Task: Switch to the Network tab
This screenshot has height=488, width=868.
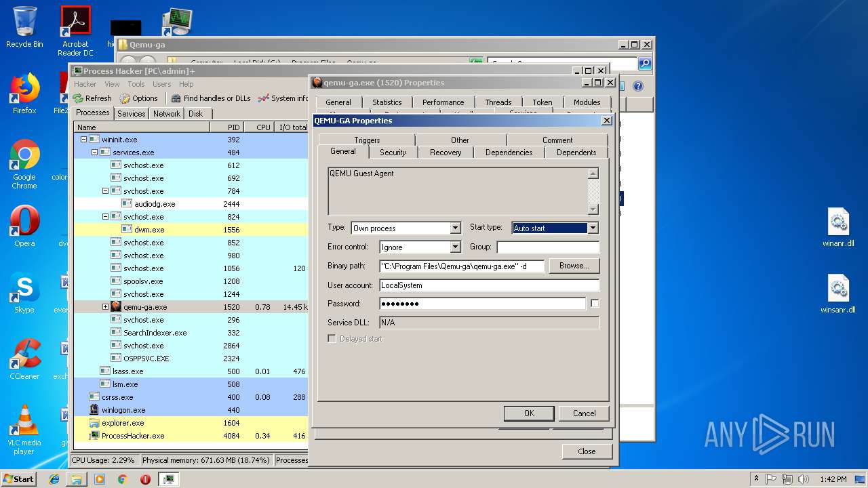Action: [x=167, y=114]
